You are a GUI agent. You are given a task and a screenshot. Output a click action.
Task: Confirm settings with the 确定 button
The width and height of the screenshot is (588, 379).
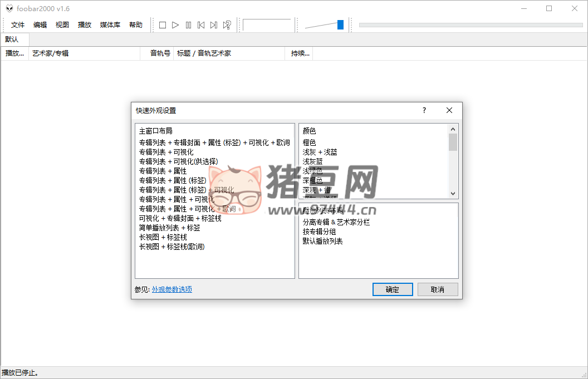393,289
